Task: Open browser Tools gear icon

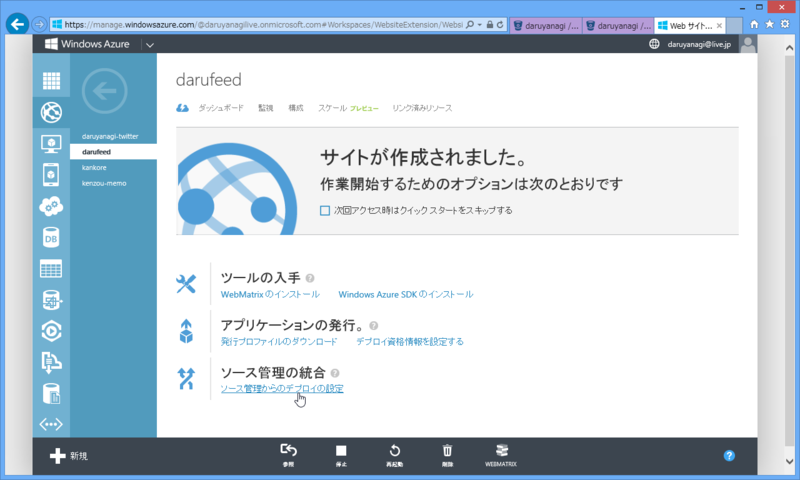Action: pyautogui.click(x=785, y=24)
